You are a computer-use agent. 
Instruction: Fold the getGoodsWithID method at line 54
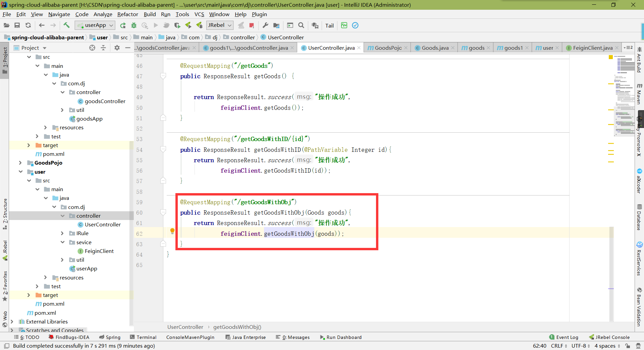[x=163, y=149]
